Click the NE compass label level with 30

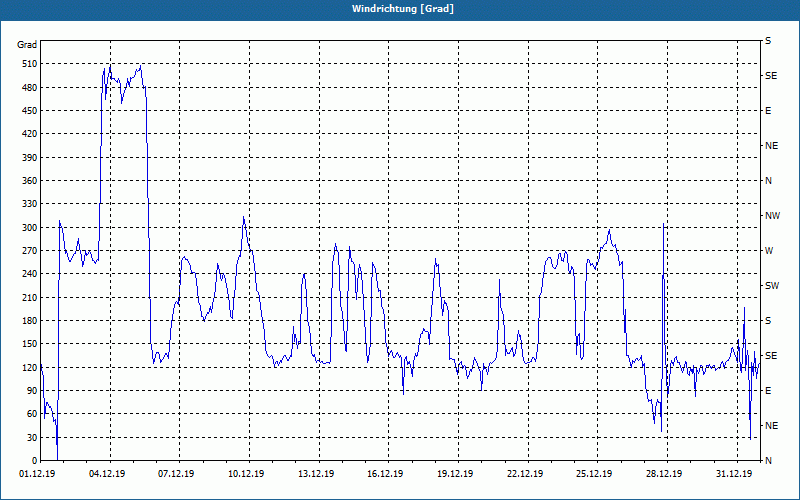[771, 426]
